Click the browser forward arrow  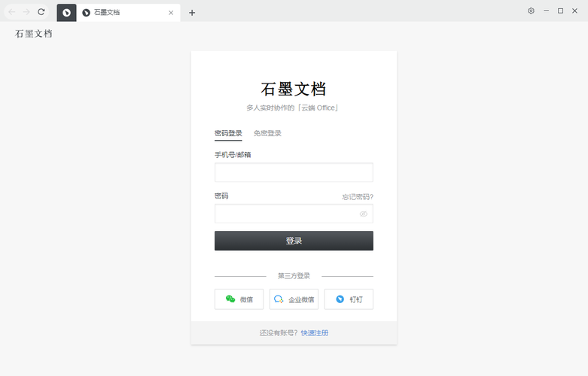click(26, 12)
